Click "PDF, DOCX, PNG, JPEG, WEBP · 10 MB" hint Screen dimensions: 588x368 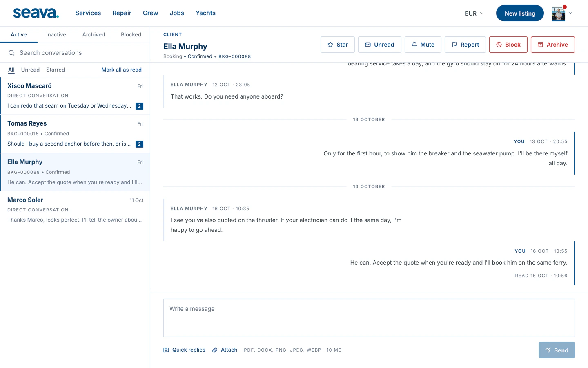point(293,350)
